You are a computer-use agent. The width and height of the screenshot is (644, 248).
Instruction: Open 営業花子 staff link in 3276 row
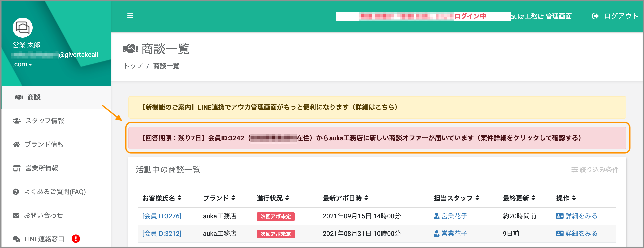[454, 216]
